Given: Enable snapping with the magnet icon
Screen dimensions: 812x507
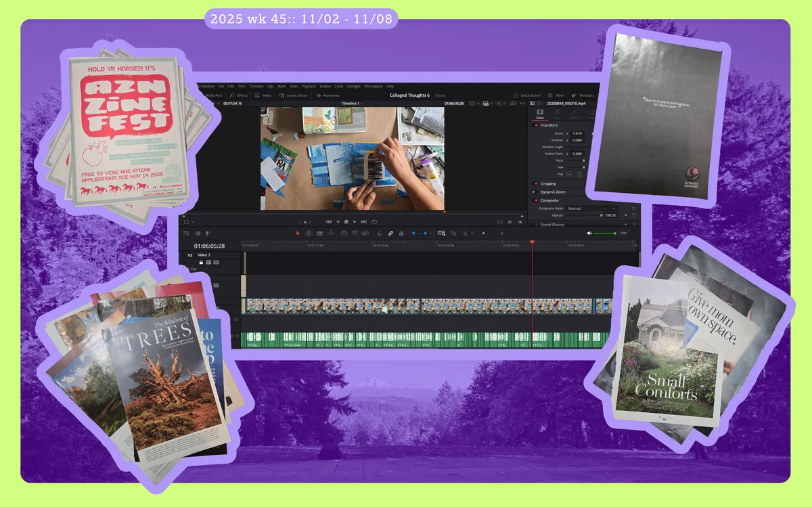Looking at the screenshot, I should pos(380,233).
